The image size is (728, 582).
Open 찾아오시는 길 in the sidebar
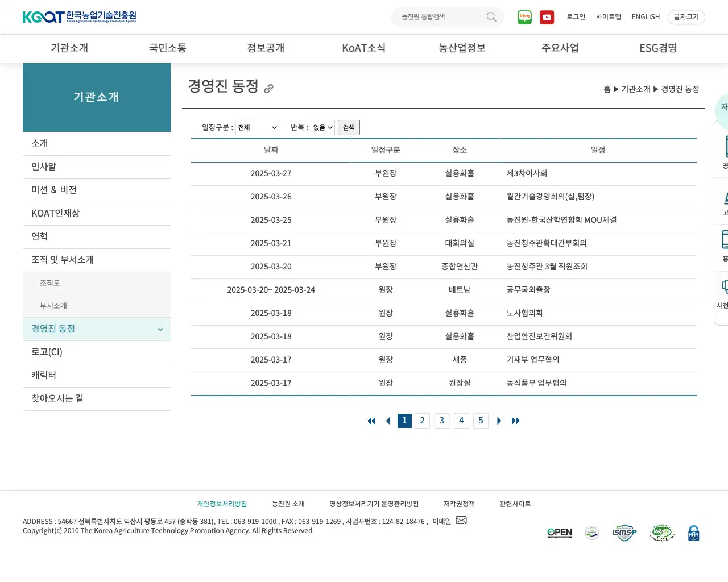click(x=97, y=399)
